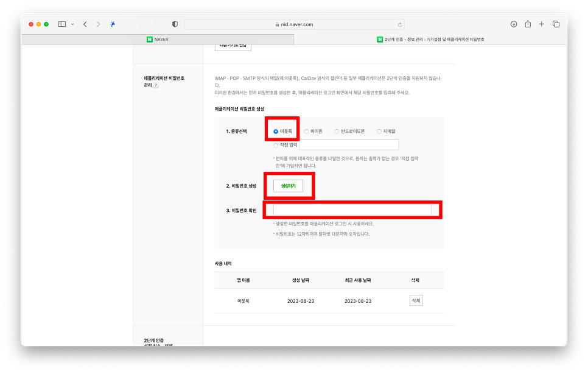Open sidebar options dropdown chevron
The image size is (588, 374).
pyautogui.click(x=73, y=24)
